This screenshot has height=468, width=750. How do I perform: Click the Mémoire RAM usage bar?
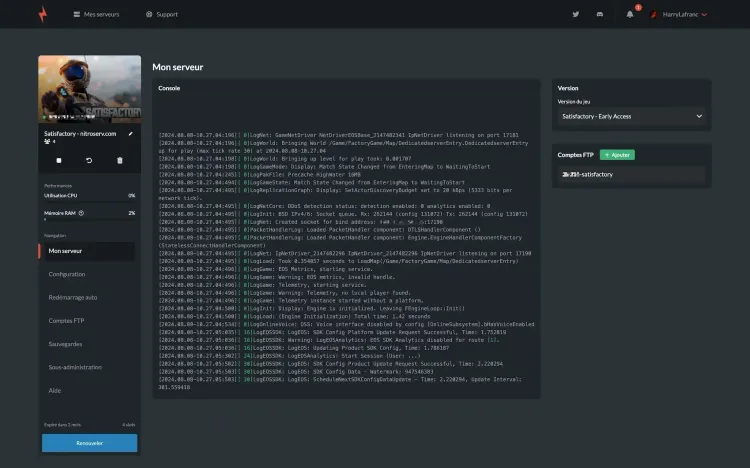click(x=89, y=219)
